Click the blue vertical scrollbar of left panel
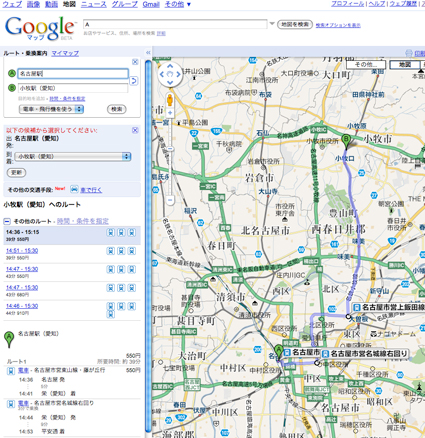 148,247
